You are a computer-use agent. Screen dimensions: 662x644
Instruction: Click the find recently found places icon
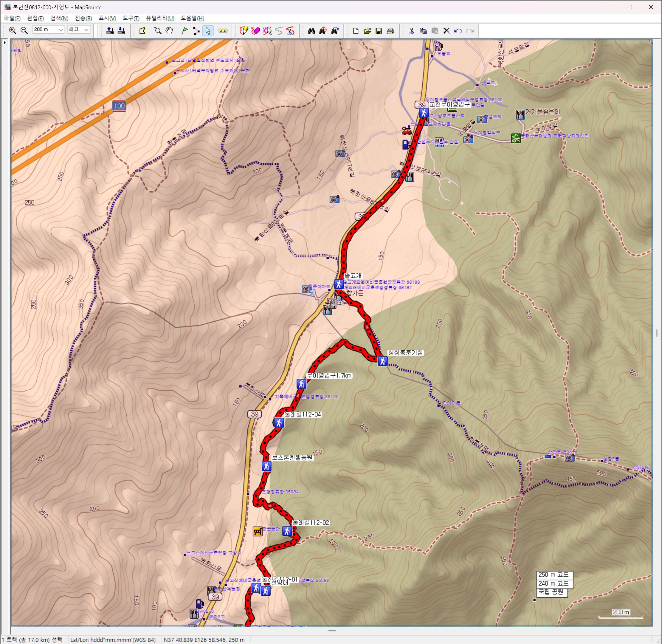tap(335, 31)
